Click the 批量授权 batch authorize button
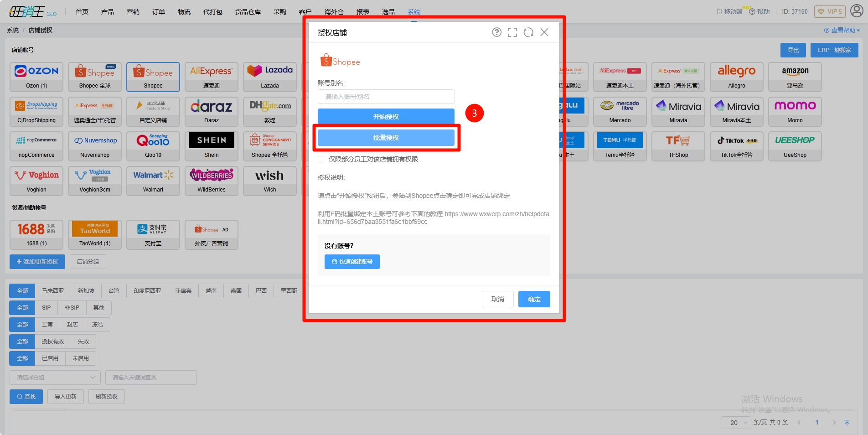The height and width of the screenshot is (435, 868). pos(386,138)
